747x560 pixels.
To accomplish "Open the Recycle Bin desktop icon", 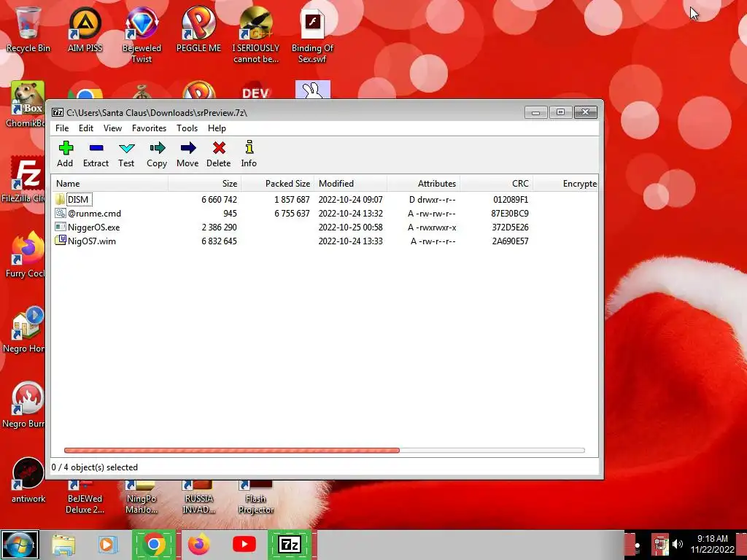I will pos(28,29).
